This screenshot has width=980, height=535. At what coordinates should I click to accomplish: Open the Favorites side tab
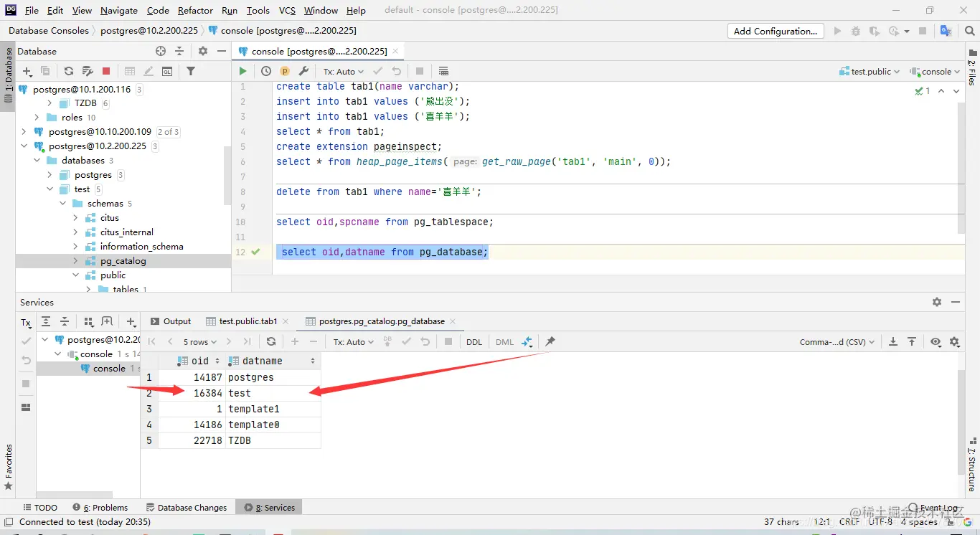click(x=8, y=466)
